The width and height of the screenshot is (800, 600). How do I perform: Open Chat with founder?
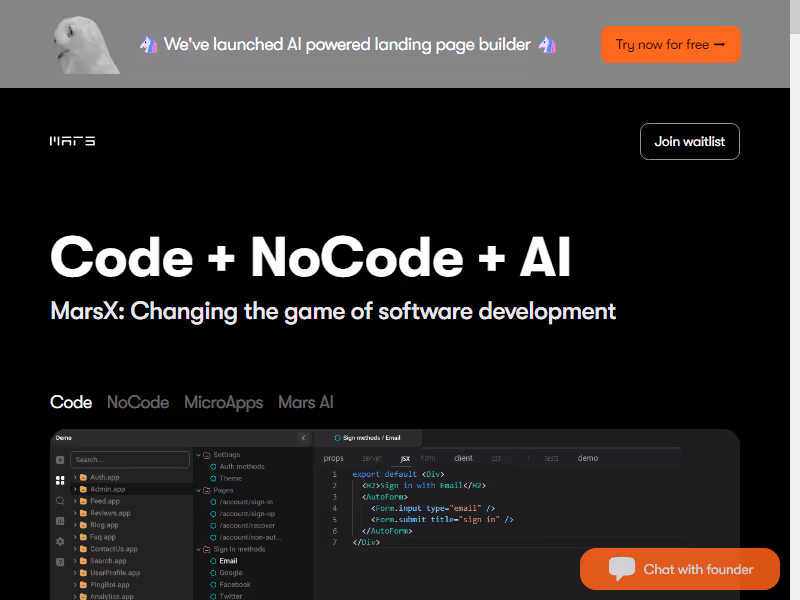point(680,569)
